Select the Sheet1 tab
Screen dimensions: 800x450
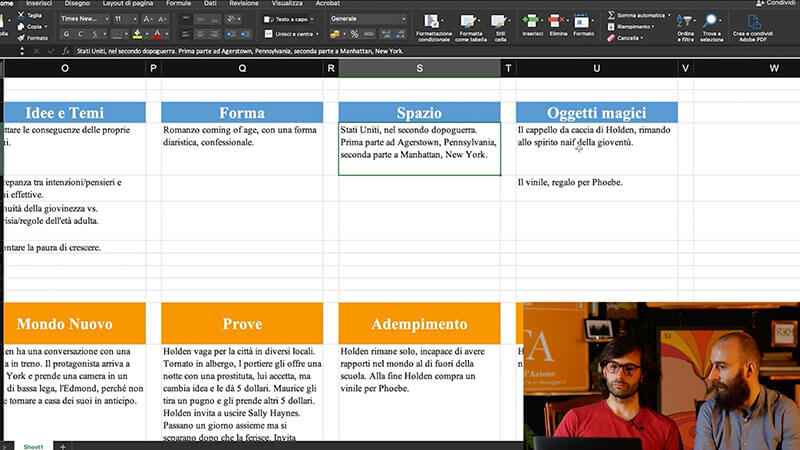click(33, 446)
